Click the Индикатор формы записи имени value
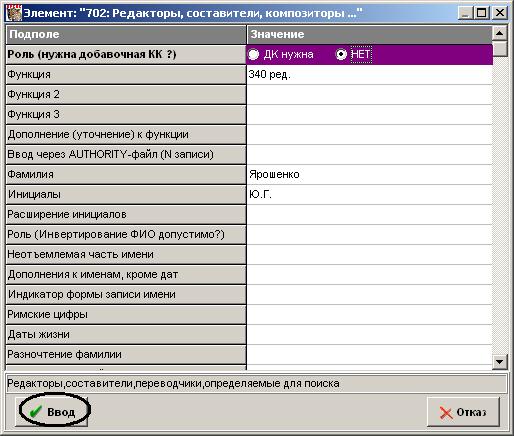The image size is (514, 436). click(369, 294)
